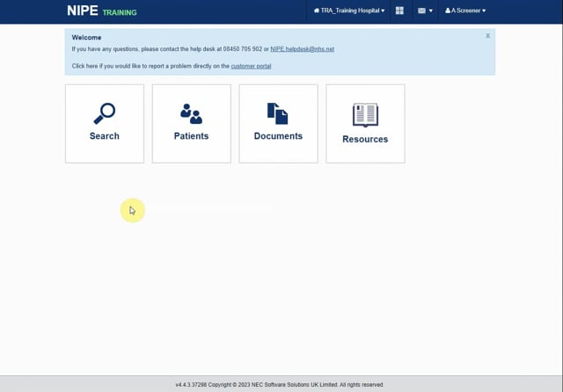
Task: Expand the TRA_Training Hospital dropdown
Action: pos(349,11)
